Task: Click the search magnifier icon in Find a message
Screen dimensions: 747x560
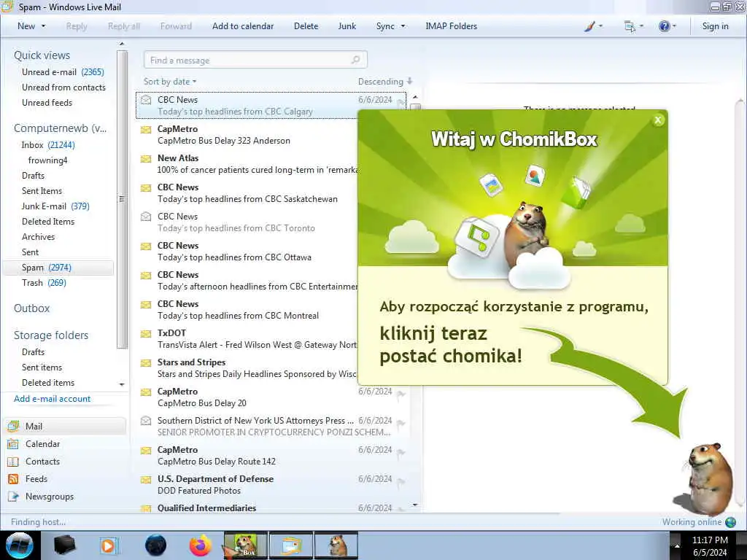Action: pyautogui.click(x=355, y=60)
